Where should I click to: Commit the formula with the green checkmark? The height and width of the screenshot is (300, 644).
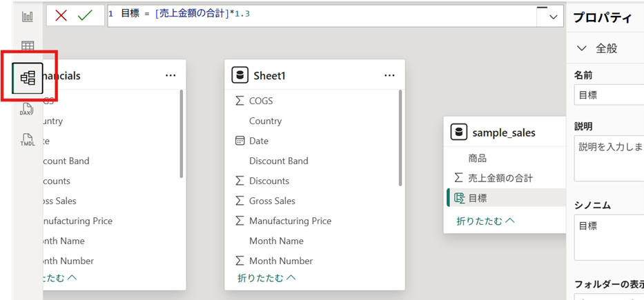coord(85,15)
